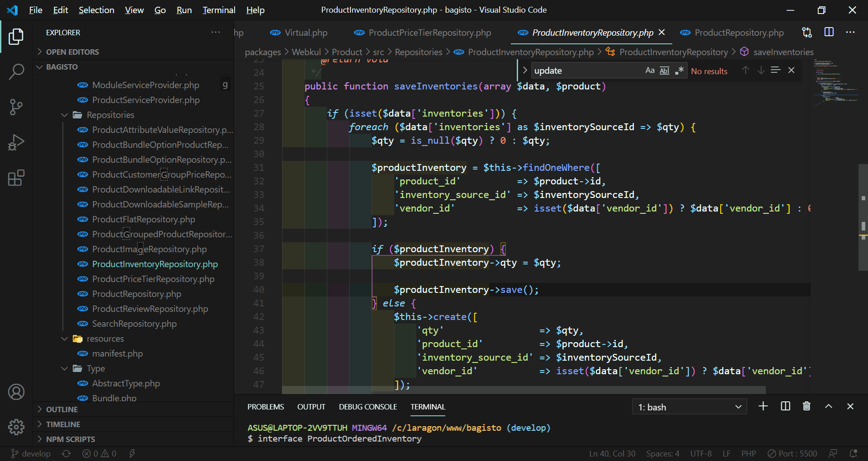The image size is (868, 461).
Task: Create a new terminal with plus icon
Action: point(763,406)
